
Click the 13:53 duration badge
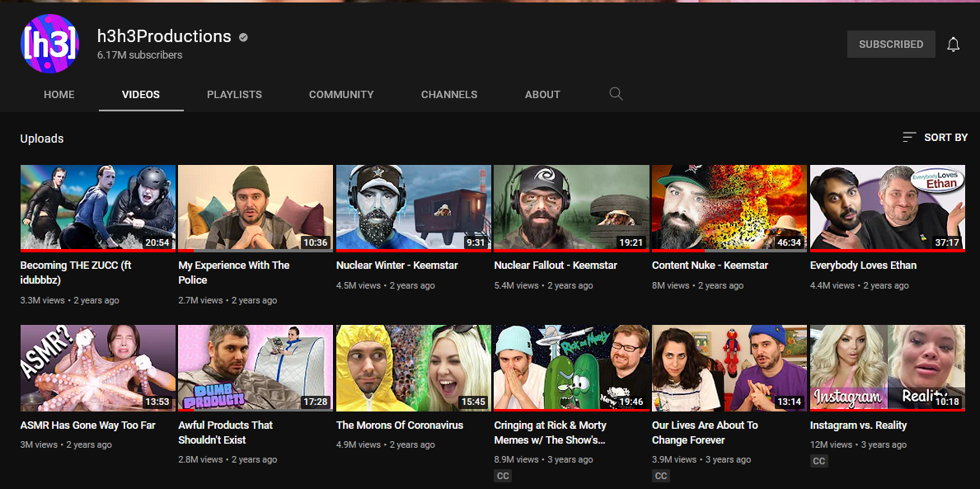[x=157, y=402]
